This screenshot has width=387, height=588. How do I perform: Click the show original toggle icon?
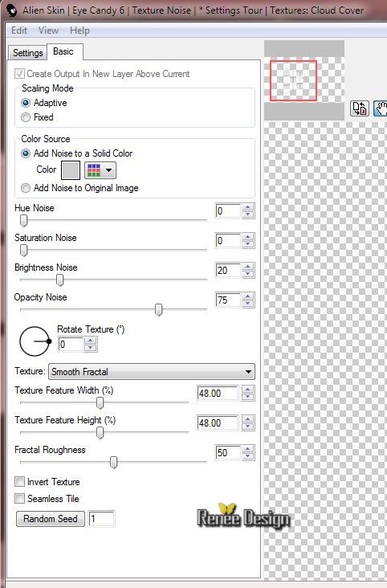click(360, 108)
